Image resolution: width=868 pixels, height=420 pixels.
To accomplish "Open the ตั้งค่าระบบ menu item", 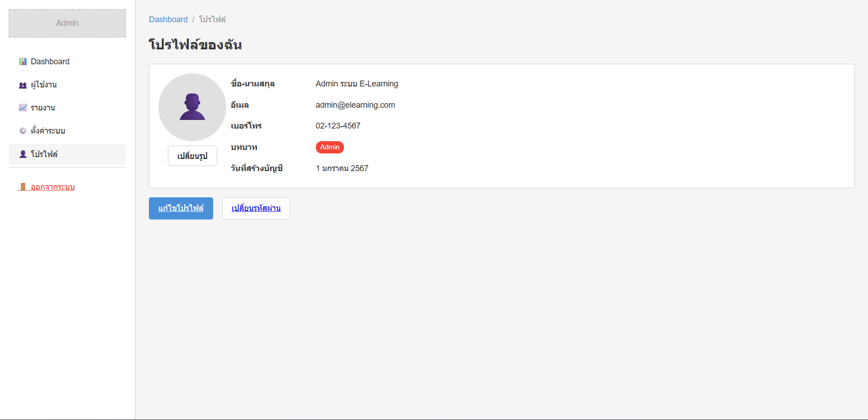I will (48, 131).
